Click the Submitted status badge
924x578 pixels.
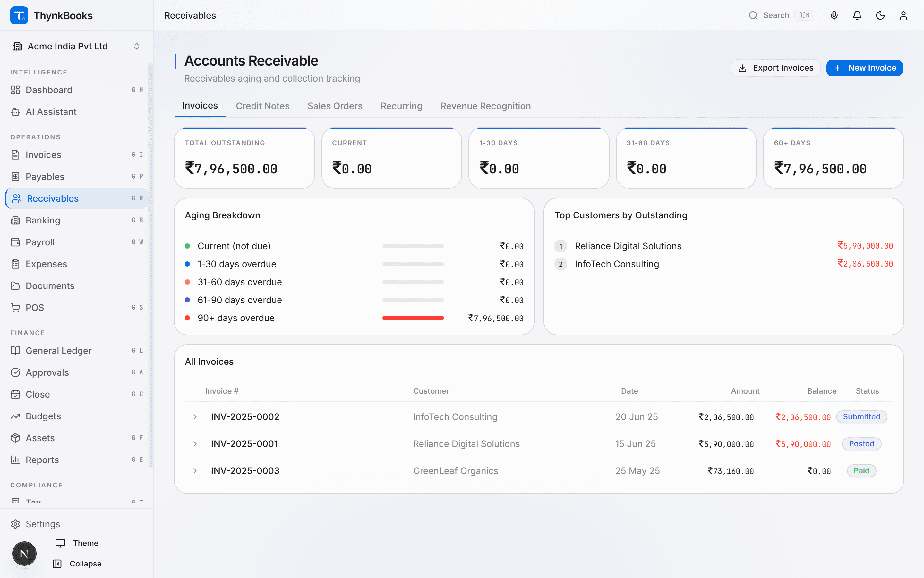[x=861, y=417]
